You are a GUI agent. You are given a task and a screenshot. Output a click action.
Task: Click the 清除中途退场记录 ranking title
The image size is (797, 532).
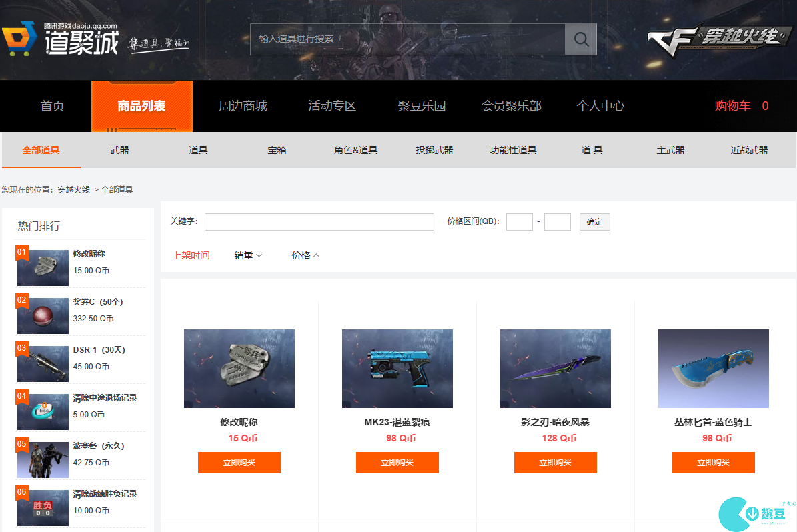click(x=105, y=397)
